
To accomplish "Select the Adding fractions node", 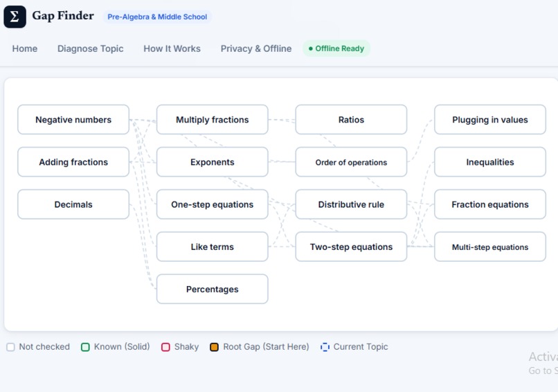I will (x=73, y=162).
